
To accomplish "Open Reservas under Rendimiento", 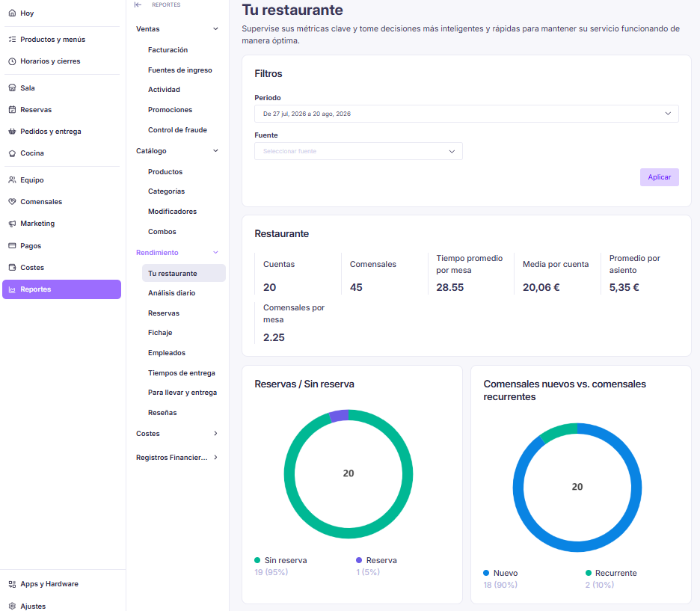I will click(x=163, y=313).
